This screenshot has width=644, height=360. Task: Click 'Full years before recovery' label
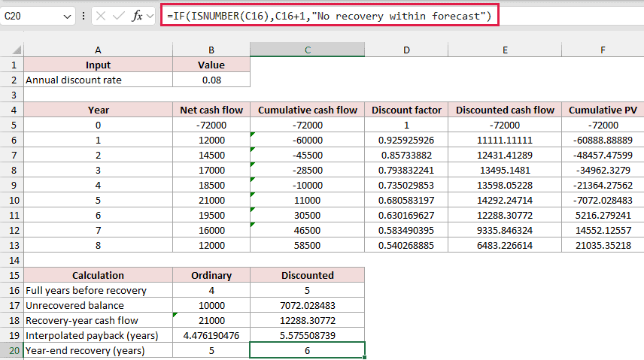click(x=98, y=291)
